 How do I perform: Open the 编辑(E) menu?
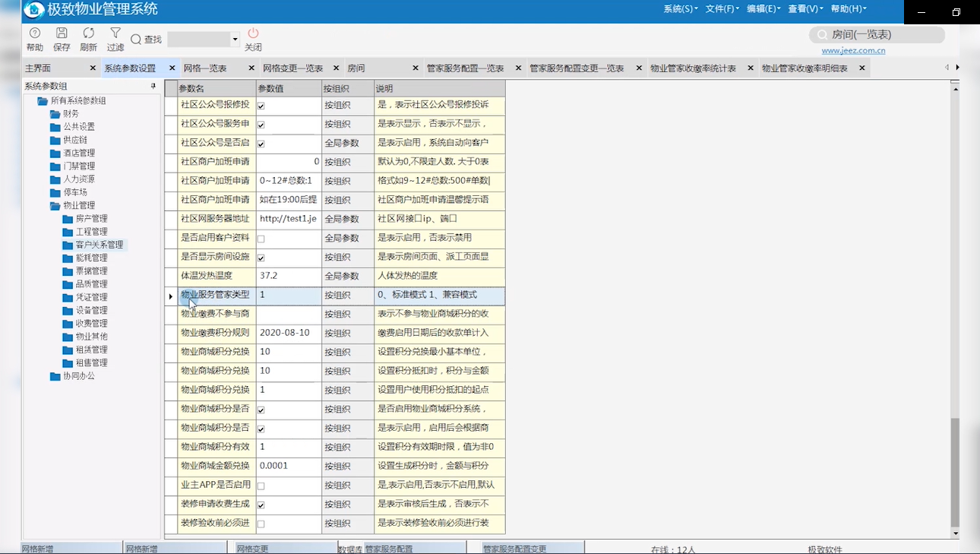pos(763,9)
